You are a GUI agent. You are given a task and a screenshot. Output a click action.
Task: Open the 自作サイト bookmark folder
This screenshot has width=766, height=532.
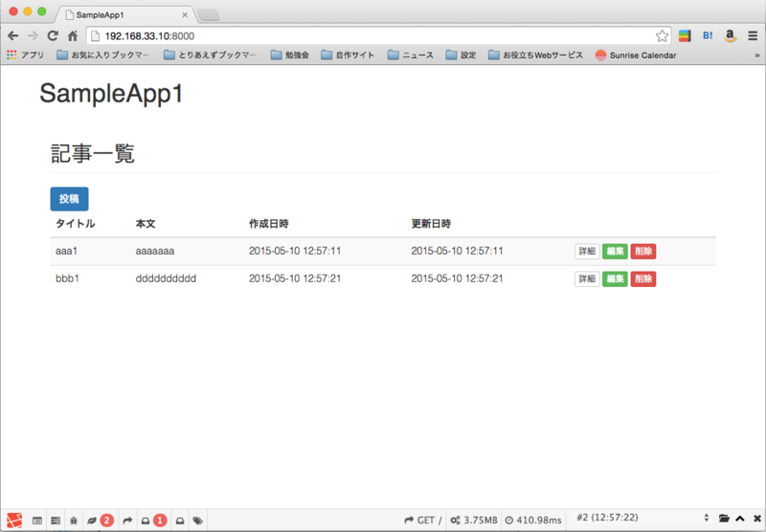(348, 55)
